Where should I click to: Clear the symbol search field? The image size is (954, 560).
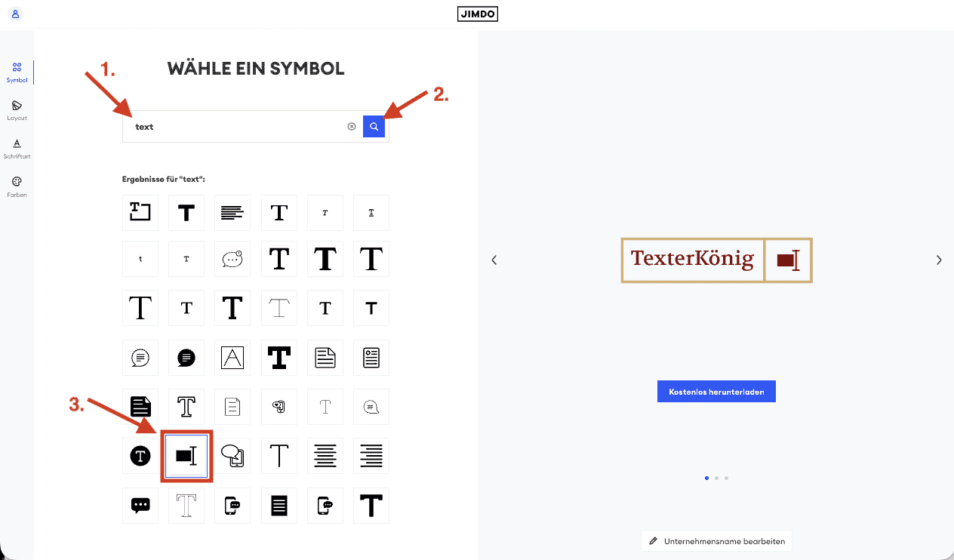[x=352, y=127]
